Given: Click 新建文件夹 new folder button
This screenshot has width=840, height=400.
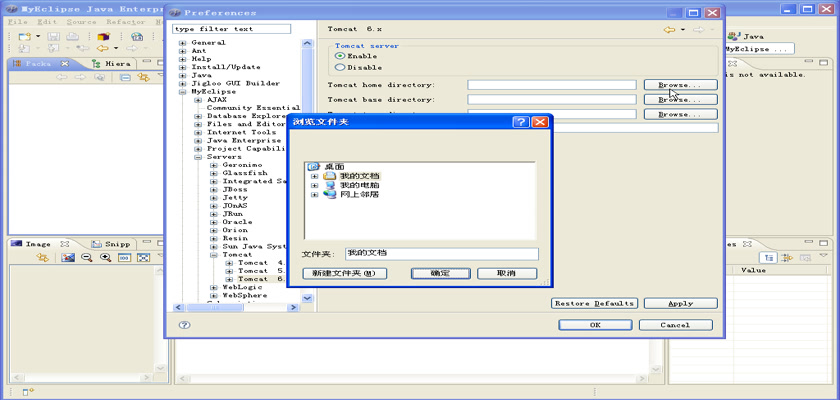Looking at the screenshot, I should (x=344, y=273).
